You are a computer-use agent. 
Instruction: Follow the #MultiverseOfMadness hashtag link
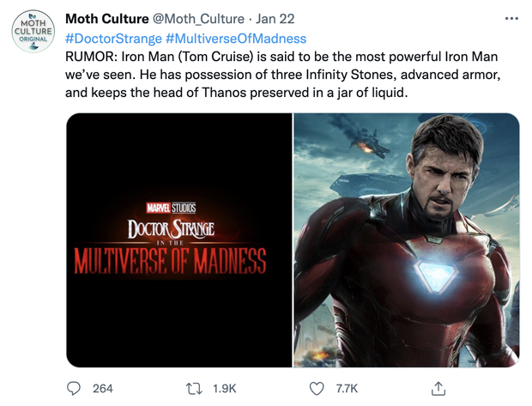pyautogui.click(x=236, y=39)
